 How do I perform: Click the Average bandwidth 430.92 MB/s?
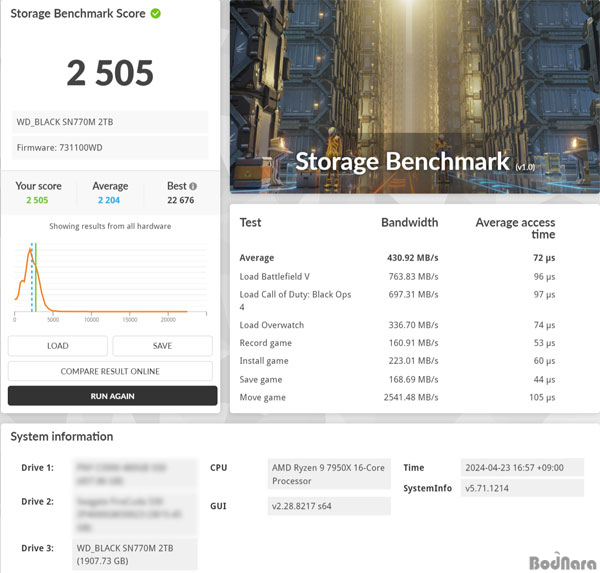[412, 258]
